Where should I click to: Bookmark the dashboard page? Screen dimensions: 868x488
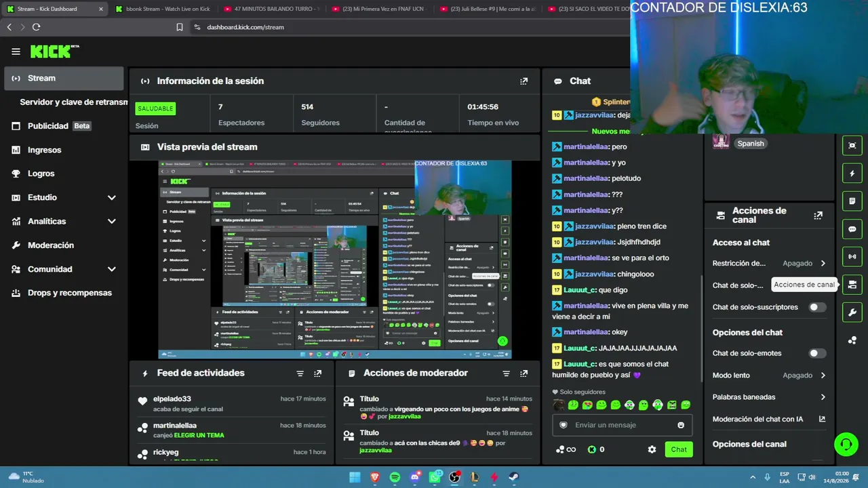point(180,27)
